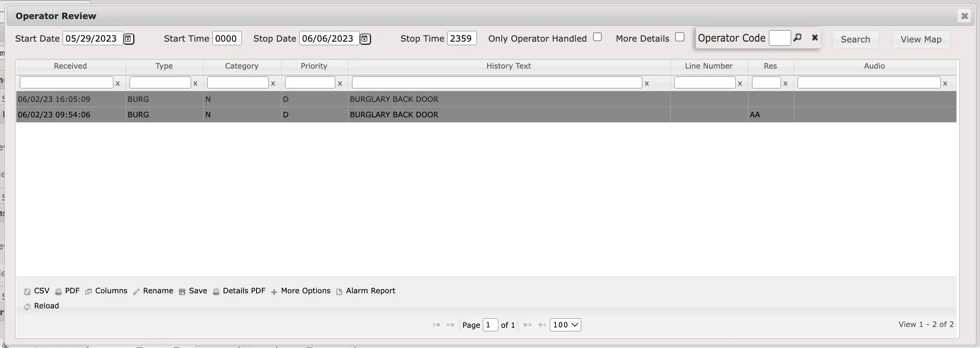Generate the Details PDF
This screenshot has height=348, width=980.
[x=239, y=291]
